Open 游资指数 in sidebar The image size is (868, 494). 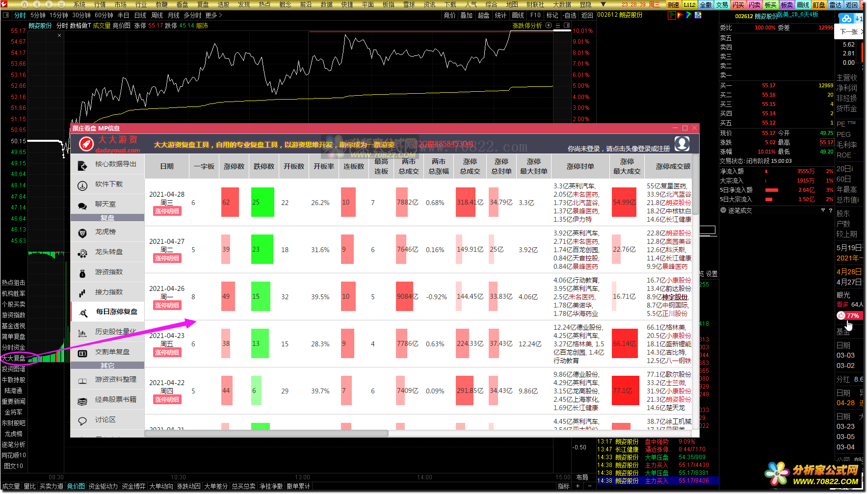point(107,272)
